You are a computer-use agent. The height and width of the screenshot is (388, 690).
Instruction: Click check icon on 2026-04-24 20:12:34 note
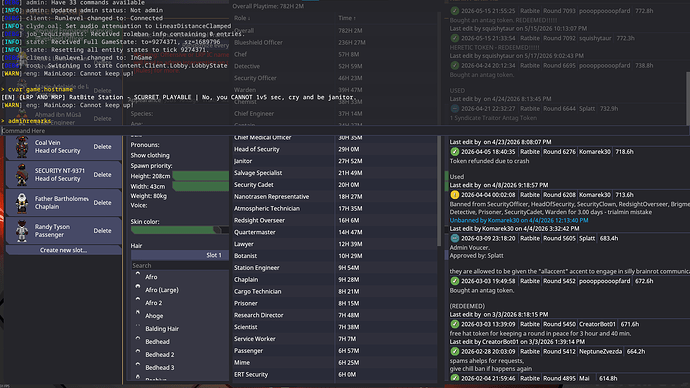(x=455, y=66)
